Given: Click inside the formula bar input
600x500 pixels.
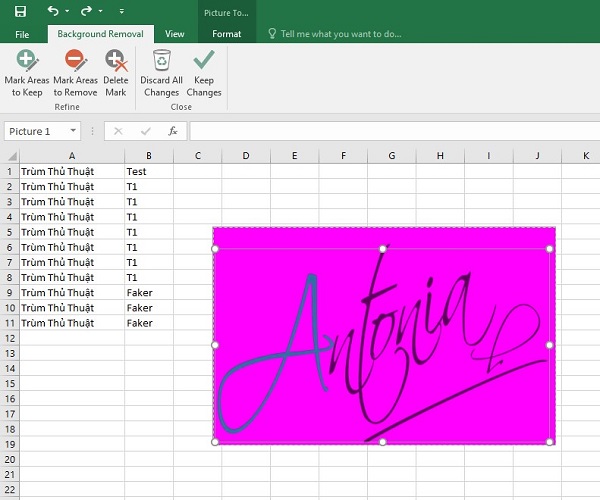Looking at the screenshot, I should coord(390,131).
